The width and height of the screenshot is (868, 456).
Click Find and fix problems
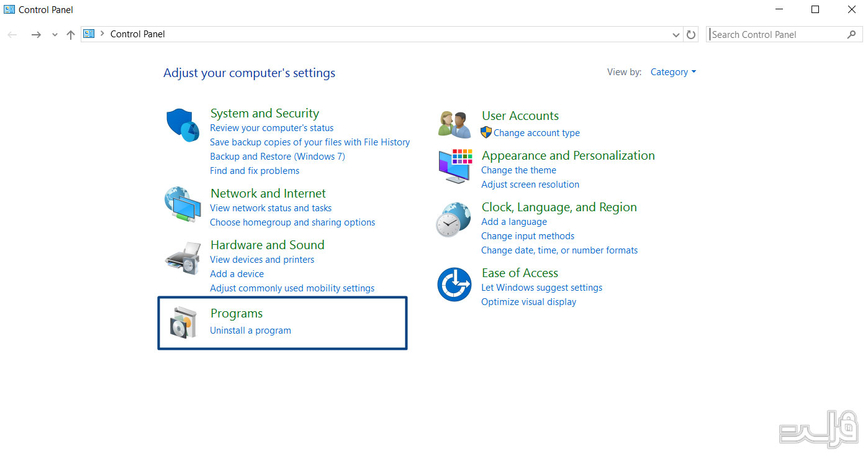255,171
